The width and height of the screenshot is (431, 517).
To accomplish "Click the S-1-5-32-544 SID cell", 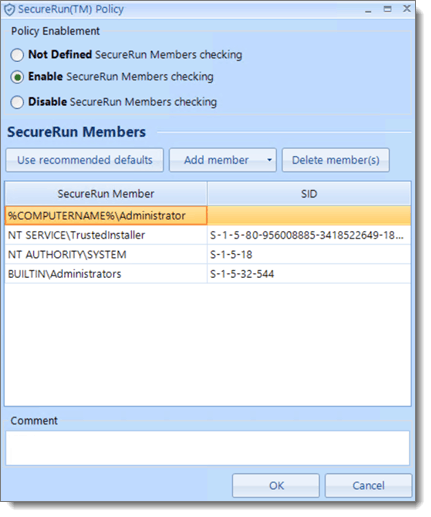I will (x=309, y=274).
